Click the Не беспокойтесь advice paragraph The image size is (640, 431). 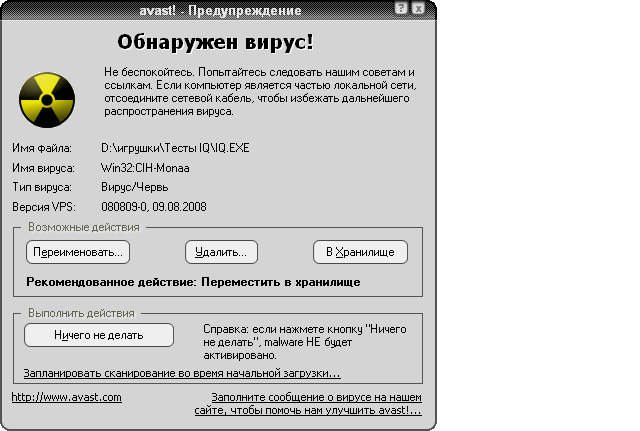coord(260,91)
